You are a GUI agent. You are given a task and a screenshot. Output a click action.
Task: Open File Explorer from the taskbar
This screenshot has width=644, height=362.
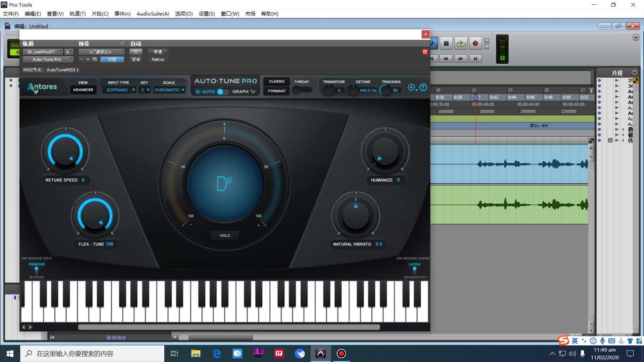[x=196, y=354]
